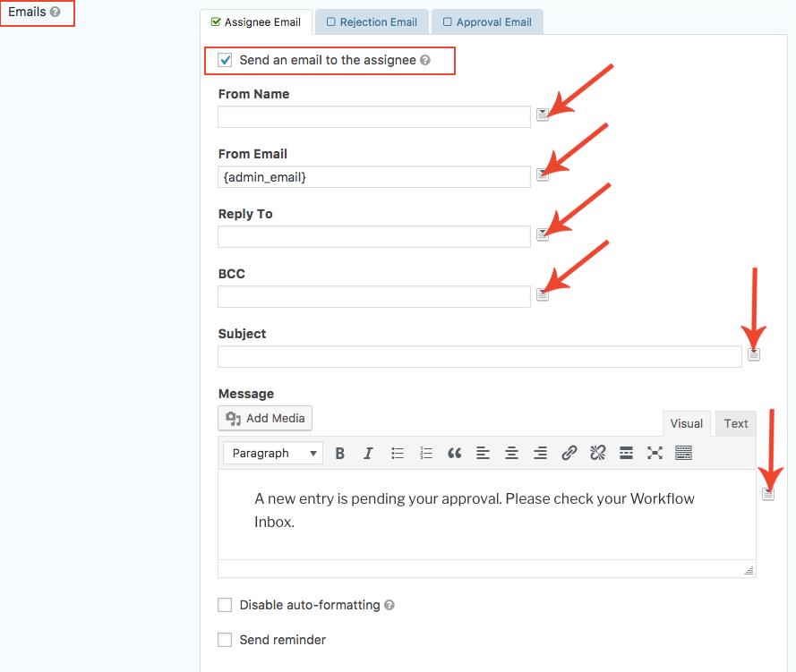Apply italic formatting in the editor
The height and width of the screenshot is (672, 796).
[x=368, y=454]
